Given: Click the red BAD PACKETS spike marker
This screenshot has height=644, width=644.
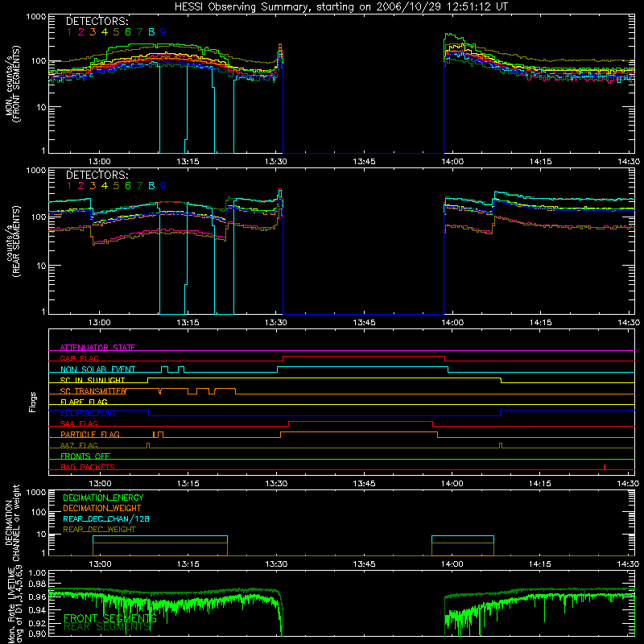Looking at the screenshot, I should pyautogui.click(x=605, y=467).
